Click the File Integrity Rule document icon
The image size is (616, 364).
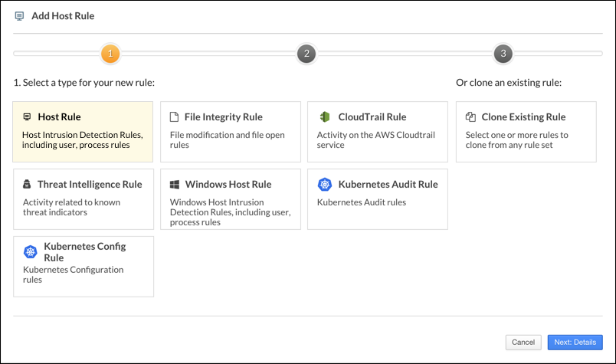pos(174,117)
